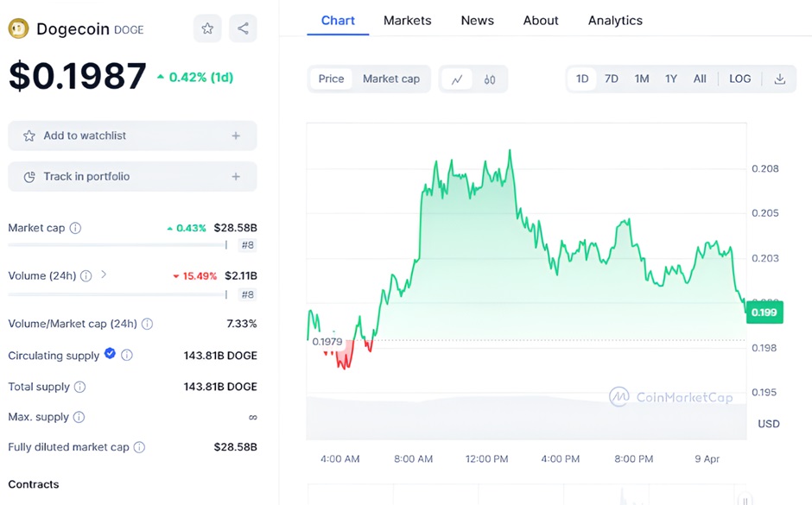Image resolution: width=812 pixels, height=505 pixels.
Task: Select the 7D time range
Action: [x=612, y=79]
